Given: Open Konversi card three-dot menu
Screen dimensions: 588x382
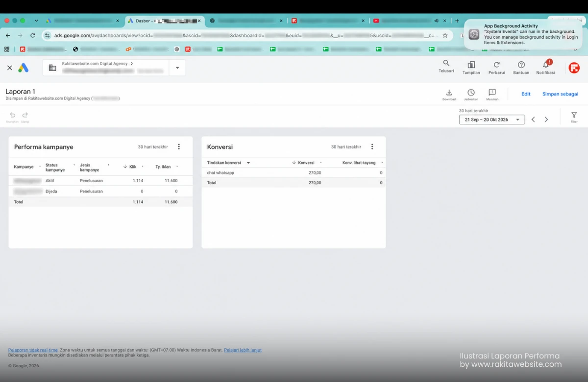Looking at the screenshot, I should coord(372,147).
